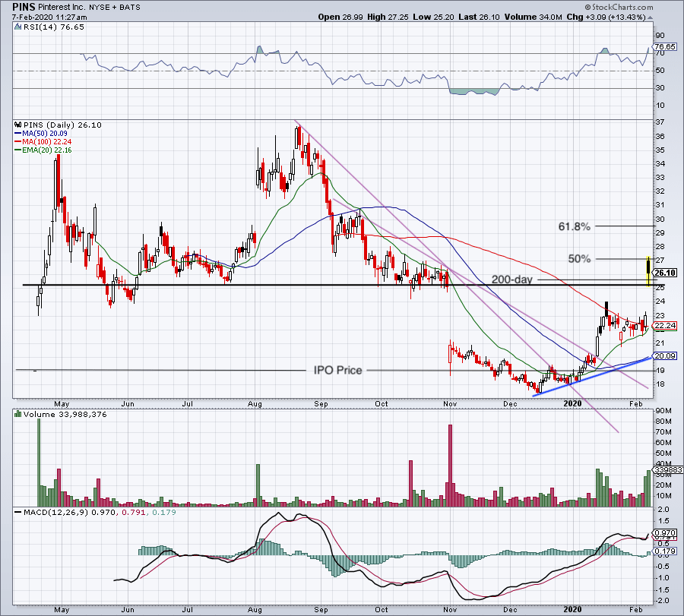Click the PINS (Daily) candlestick legend icon
Viewport: 684px width, 616px height.
coord(18,125)
